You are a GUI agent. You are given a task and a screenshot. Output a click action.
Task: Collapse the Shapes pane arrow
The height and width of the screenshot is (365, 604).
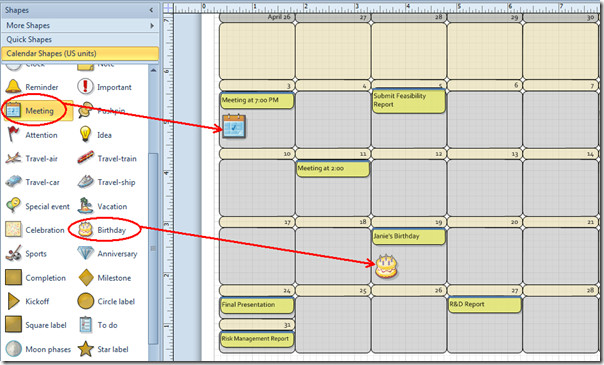click(151, 10)
